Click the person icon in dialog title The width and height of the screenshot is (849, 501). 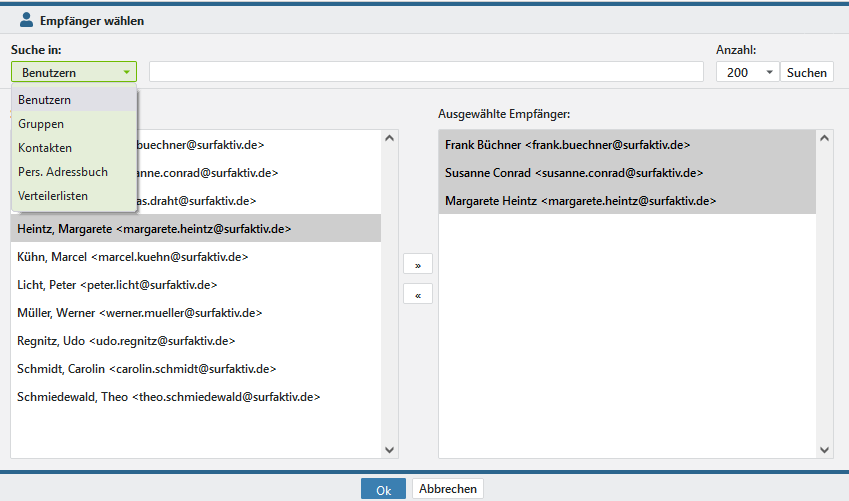click(x=27, y=20)
